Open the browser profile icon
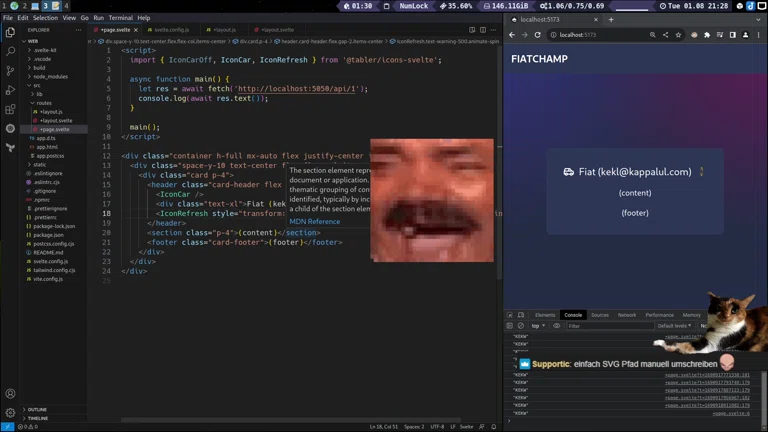 745,35
